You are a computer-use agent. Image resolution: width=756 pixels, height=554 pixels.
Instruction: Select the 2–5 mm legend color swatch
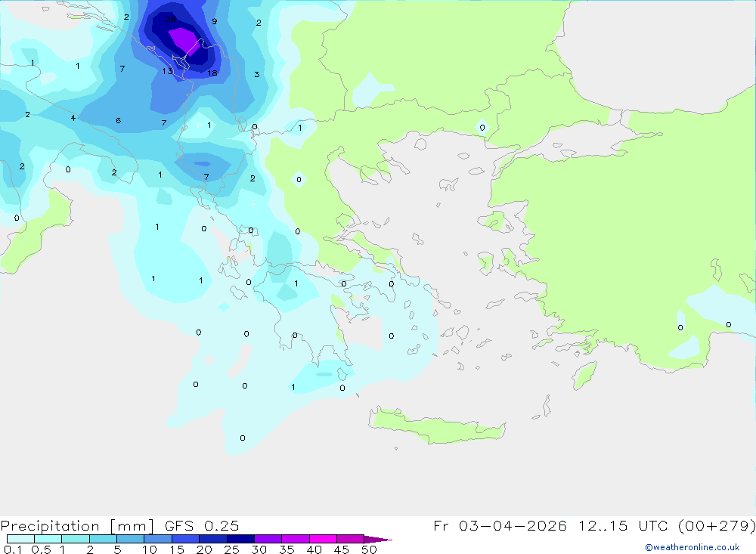(103, 539)
